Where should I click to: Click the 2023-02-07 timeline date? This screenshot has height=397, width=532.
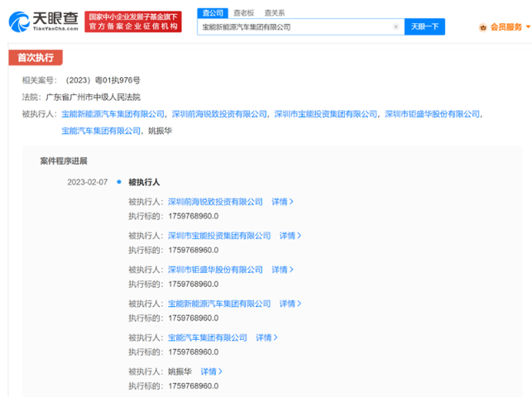pos(87,182)
